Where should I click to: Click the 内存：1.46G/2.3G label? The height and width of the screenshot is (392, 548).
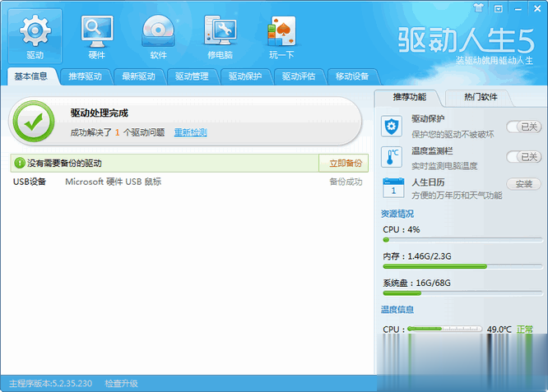pos(417,256)
